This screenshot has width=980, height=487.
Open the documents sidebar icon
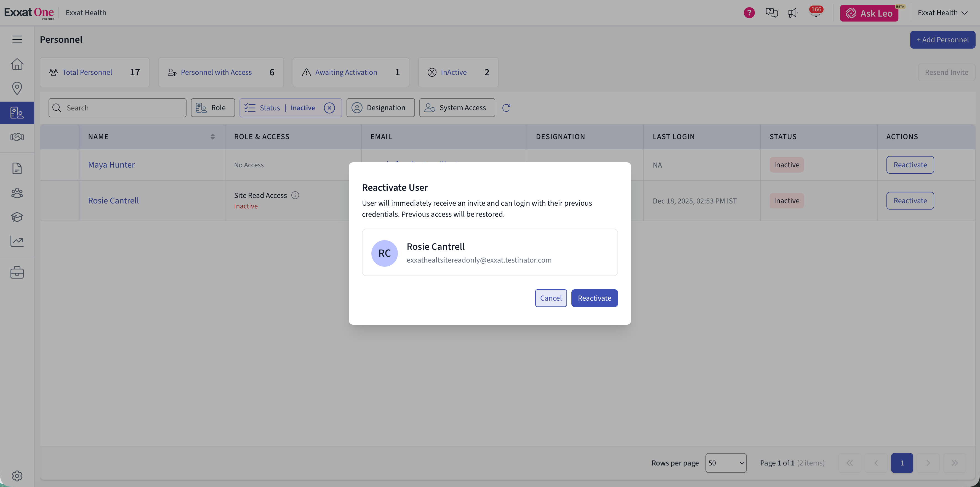[x=17, y=168]
